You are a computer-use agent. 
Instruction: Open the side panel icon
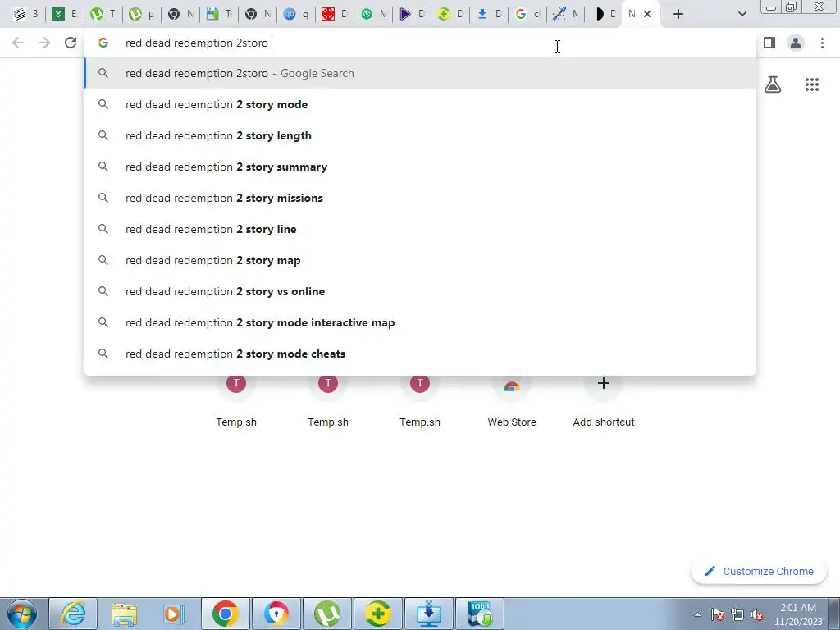pos(769,43)
